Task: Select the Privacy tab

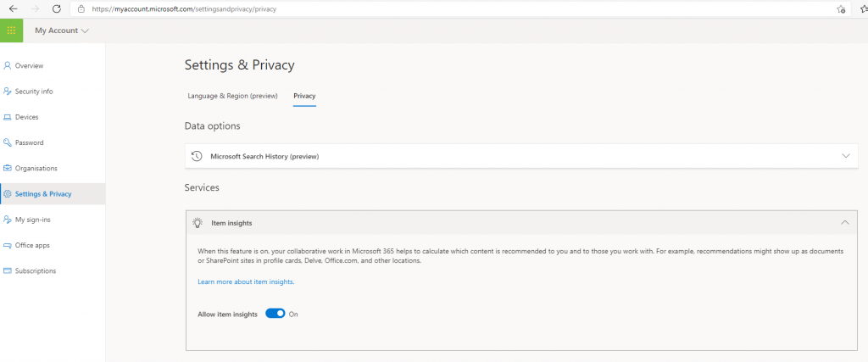Action: pos(304,96)
